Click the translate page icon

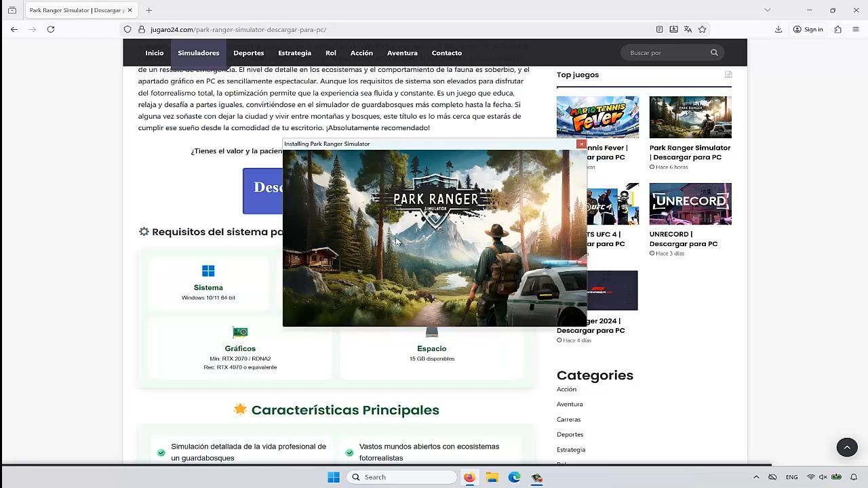(x=688, y=29)
